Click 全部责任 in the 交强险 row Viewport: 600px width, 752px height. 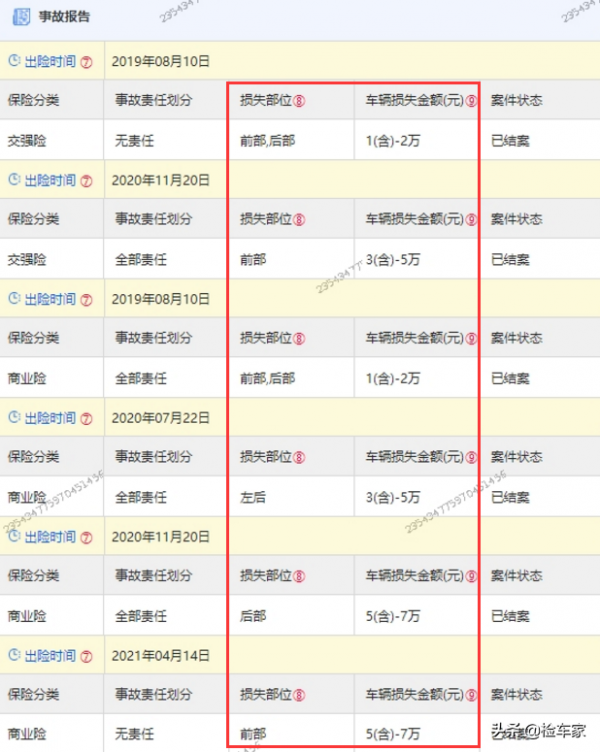pos(141,260)
